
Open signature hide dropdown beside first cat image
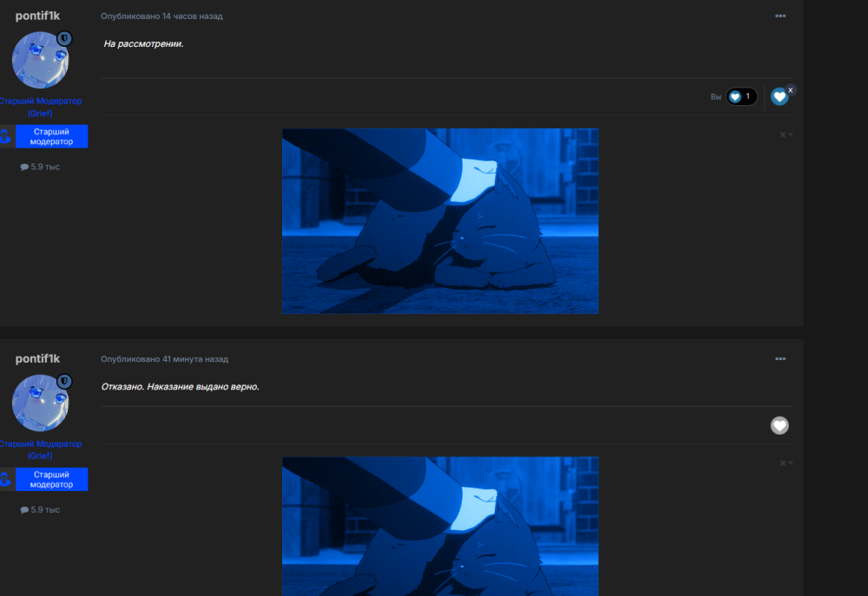[786, 134]
